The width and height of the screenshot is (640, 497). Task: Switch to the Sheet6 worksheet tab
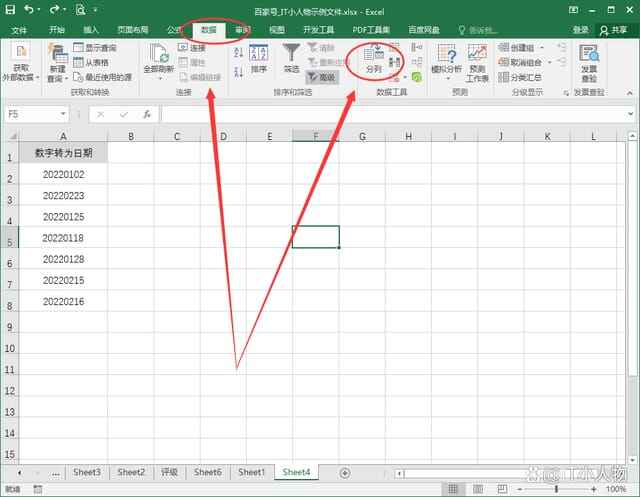pos(207,473)
